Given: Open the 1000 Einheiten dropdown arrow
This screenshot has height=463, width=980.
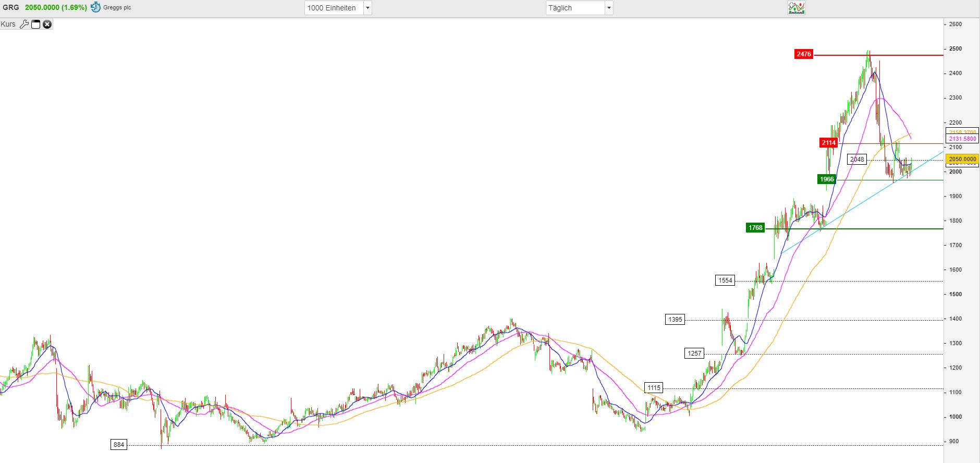Looking at the screenshot, I should (x=367, y=8).
